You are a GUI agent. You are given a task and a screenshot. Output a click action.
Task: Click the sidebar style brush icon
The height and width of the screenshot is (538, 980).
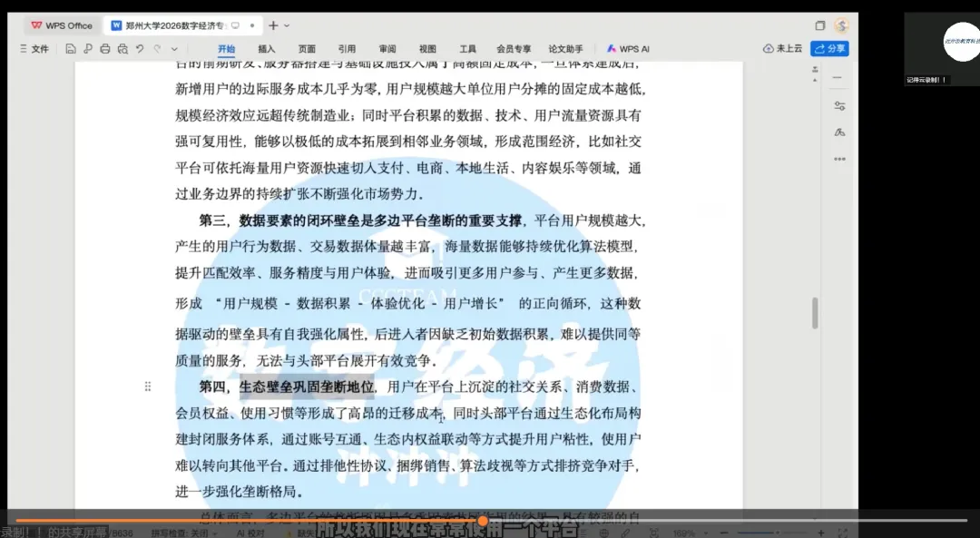point(839,132)
